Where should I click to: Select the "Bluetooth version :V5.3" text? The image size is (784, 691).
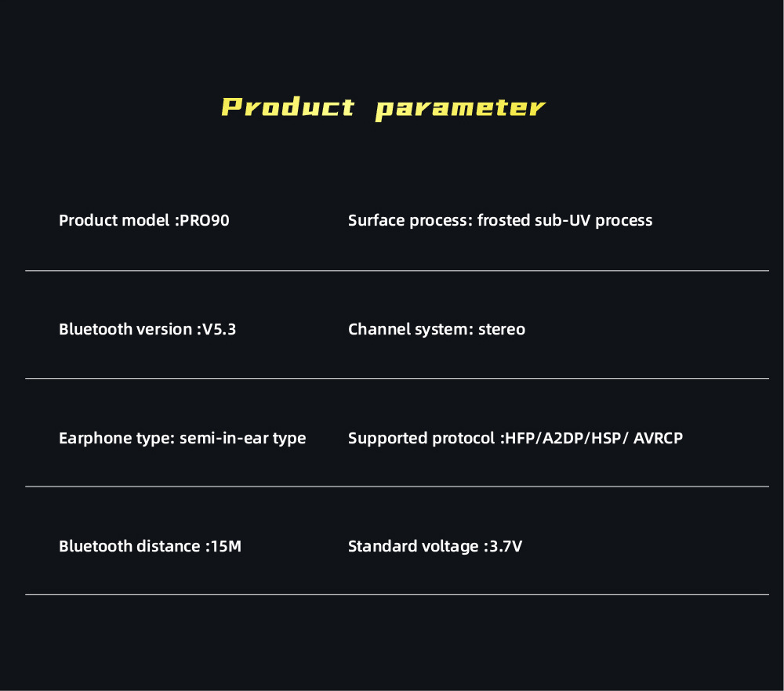(x=147, y=329)
